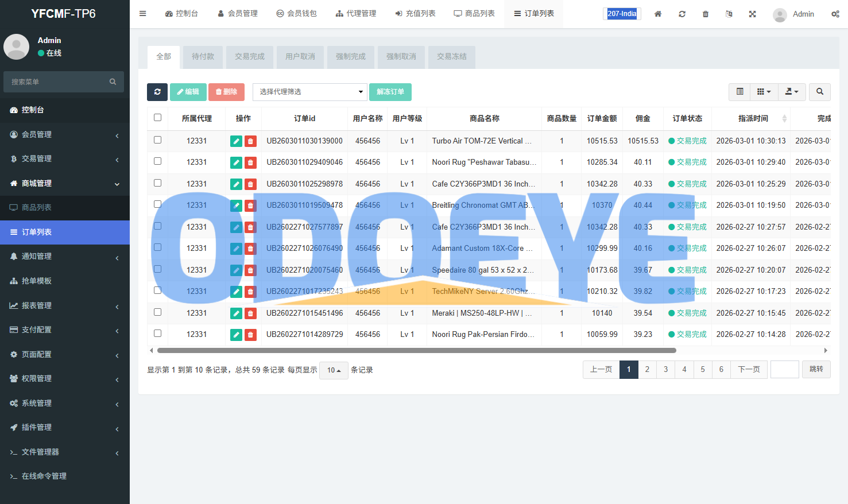Open table search with magnifier icon
This screenshot has width=848, height=504.
click(819, 92)
